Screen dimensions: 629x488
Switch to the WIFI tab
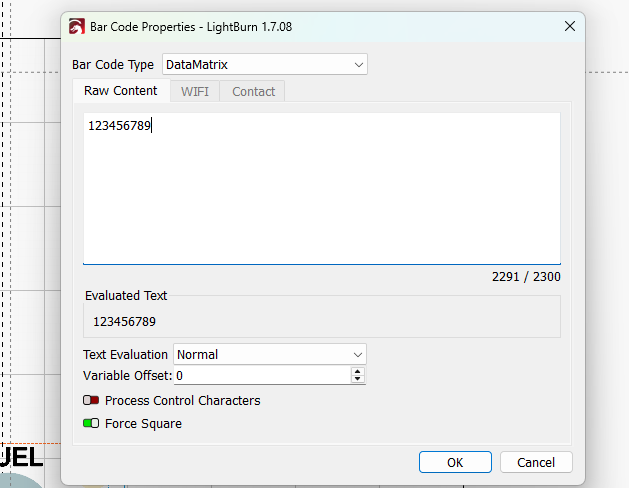tap(195, 91)
